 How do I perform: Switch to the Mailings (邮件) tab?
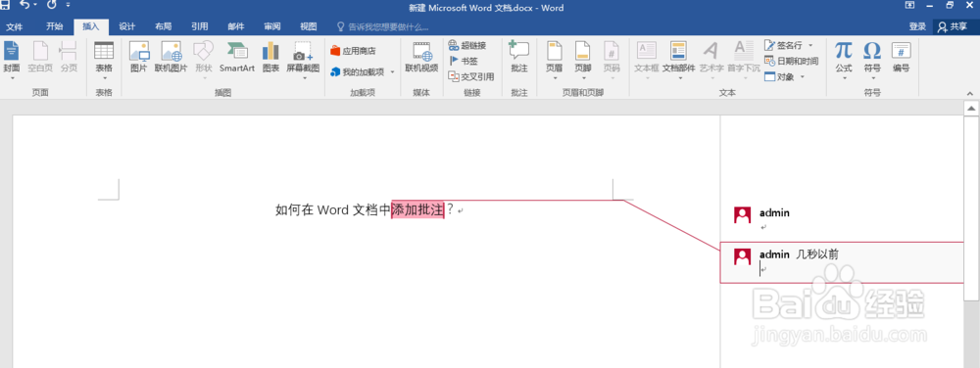pyautogui.click(x=235, y=26)
